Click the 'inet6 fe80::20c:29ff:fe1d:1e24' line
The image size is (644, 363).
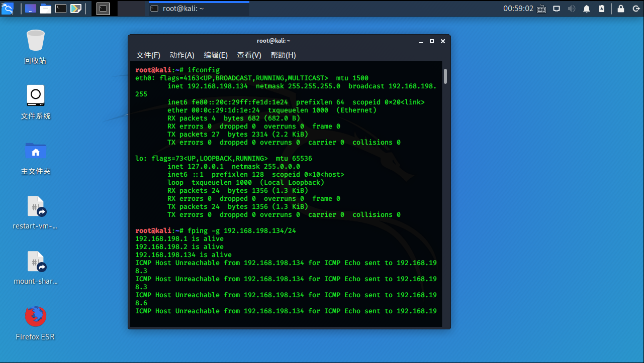pyautogui.click(x=296, y=102)
